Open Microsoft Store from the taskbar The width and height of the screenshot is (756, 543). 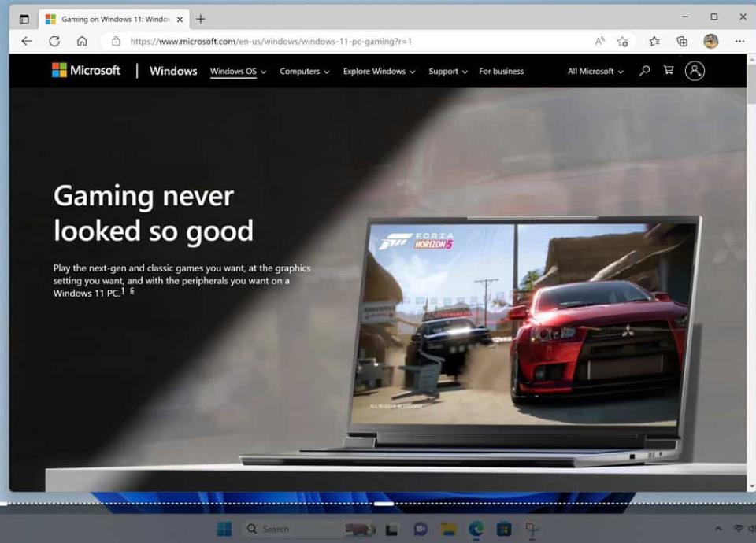pyautogui.click(x=504, y=529)
